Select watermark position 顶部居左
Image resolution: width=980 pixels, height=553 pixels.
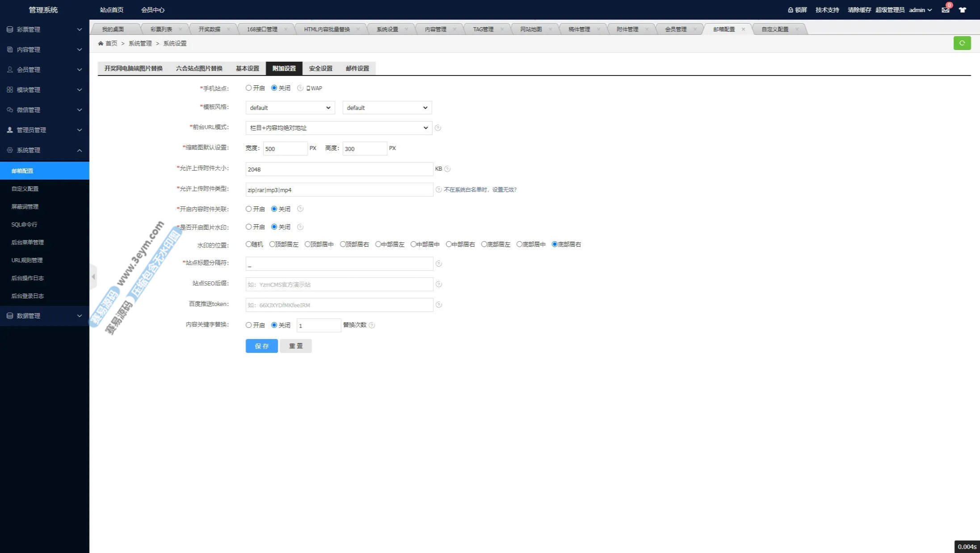(272, 244)
